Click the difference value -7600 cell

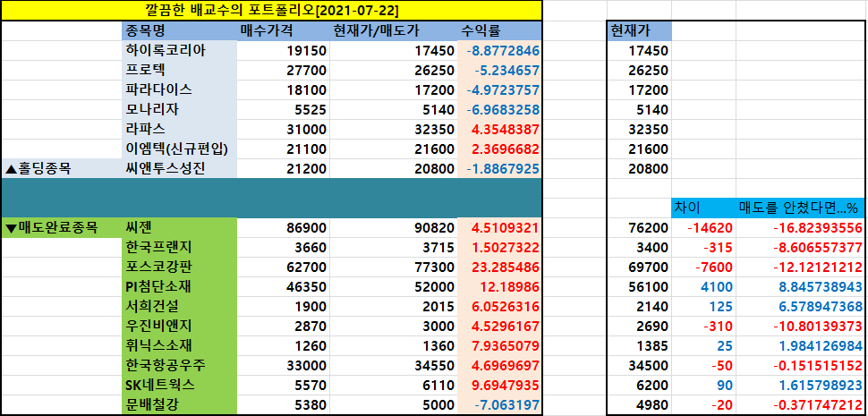pos(703,267)
